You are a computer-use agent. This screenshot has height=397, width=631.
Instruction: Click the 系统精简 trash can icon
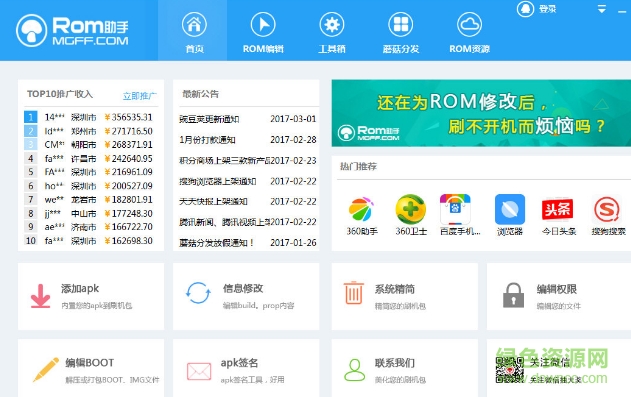(x=354, y=293)
